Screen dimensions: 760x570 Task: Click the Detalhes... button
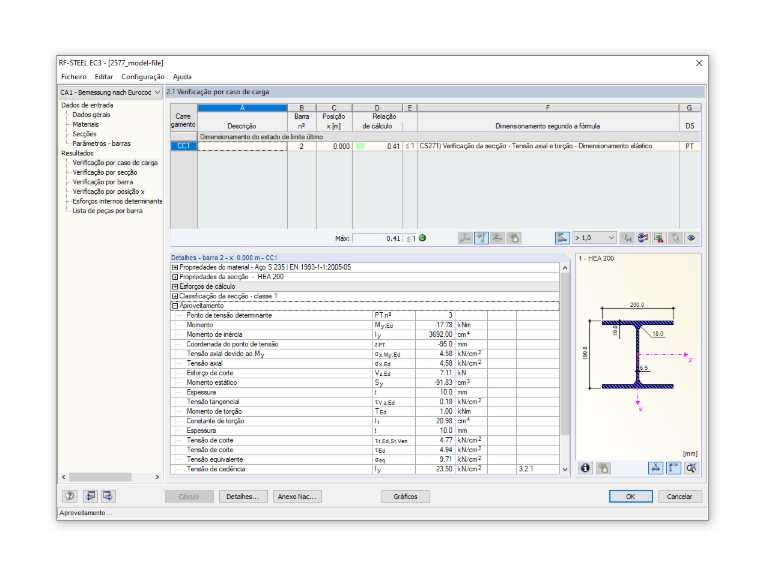242,496
